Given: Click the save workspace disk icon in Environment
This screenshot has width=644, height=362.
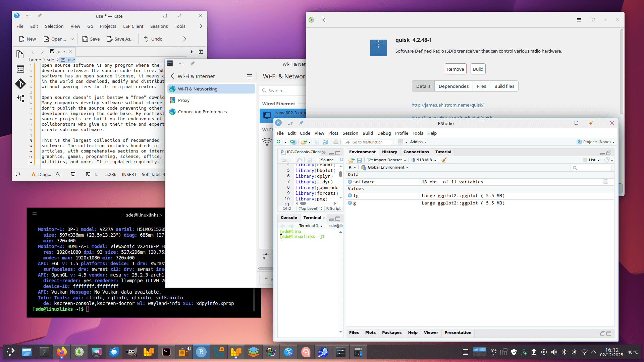Looking at the screenshot, I should coord(359,160).
